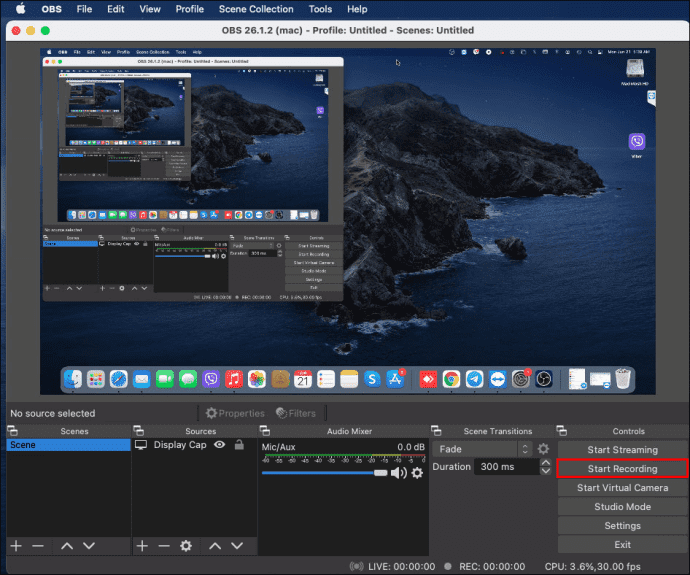Toggle visibility eye of Display Cap source
The width and height of the screenshot is (690, 575).
220,445
